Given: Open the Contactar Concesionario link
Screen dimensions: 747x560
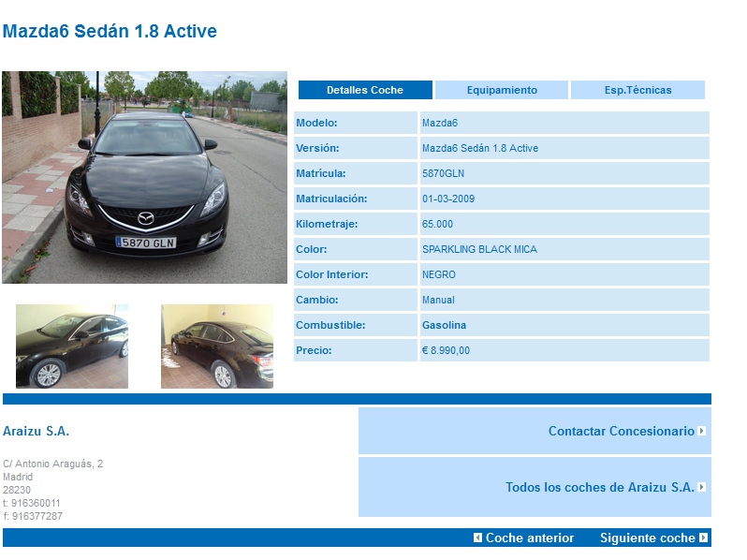Looking at the screenshot, I should tap(622, 432).
